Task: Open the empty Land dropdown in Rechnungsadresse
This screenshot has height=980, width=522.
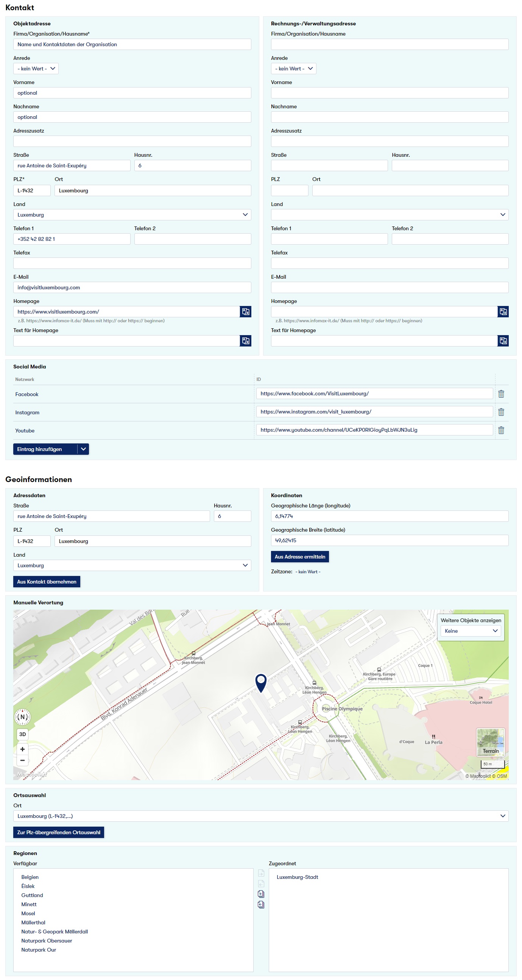Action: 390,215
